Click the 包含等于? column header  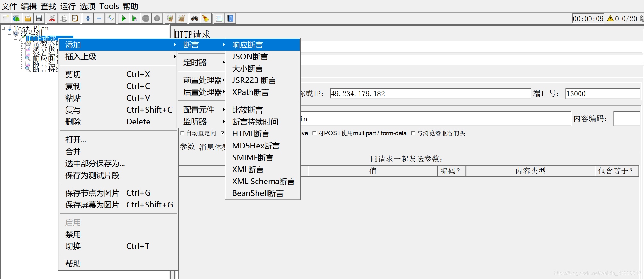click(x=617, y=171)
